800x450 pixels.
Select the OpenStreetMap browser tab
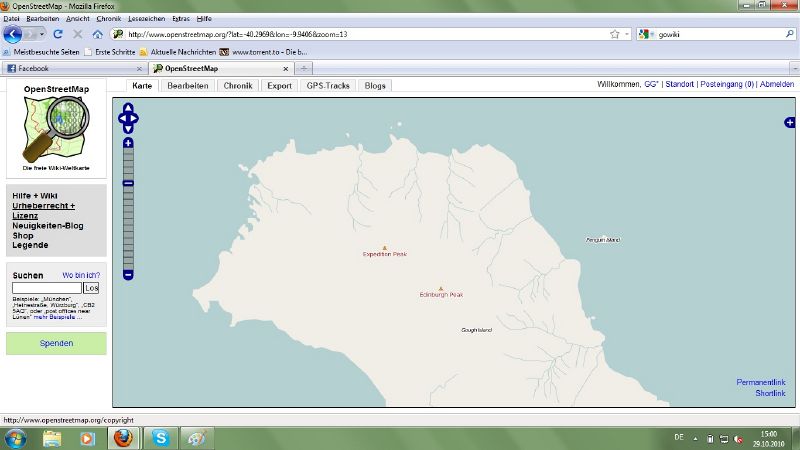[x=222, y=68]
